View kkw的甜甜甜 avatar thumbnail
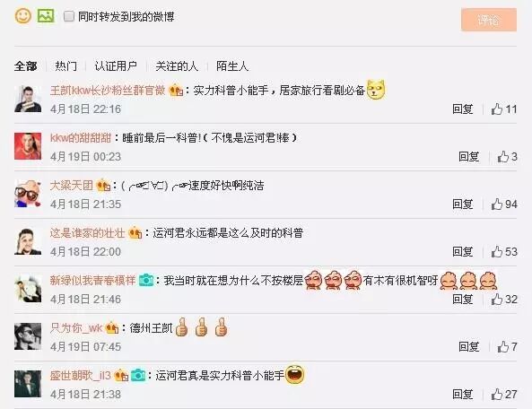This screenshot has width=532, height=409. point(28,146)
